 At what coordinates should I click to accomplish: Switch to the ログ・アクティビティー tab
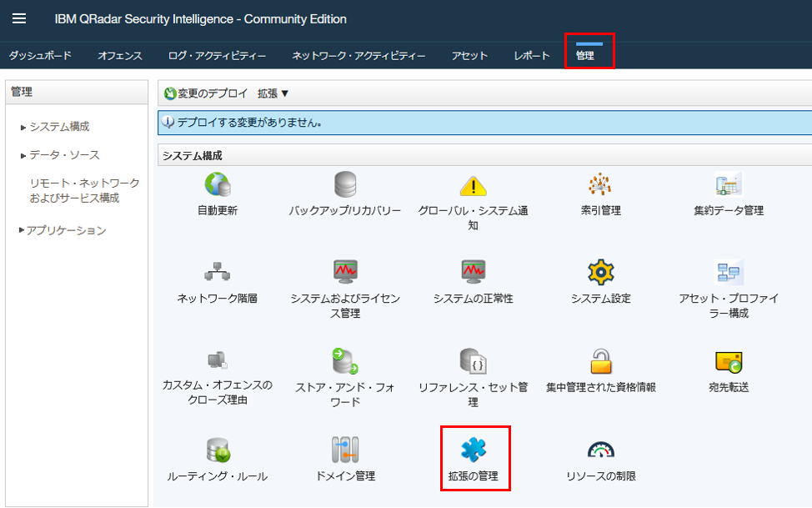point(217,55)
